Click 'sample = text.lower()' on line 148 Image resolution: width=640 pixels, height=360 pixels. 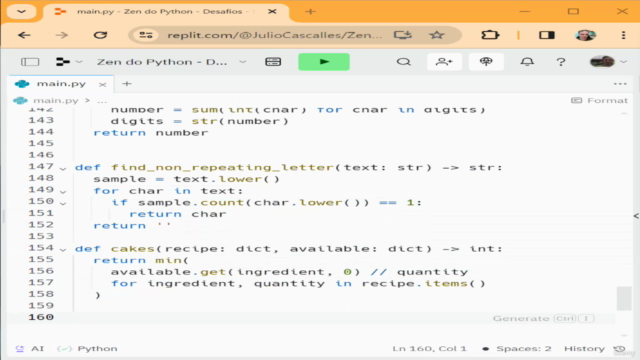tap(187, 179)
